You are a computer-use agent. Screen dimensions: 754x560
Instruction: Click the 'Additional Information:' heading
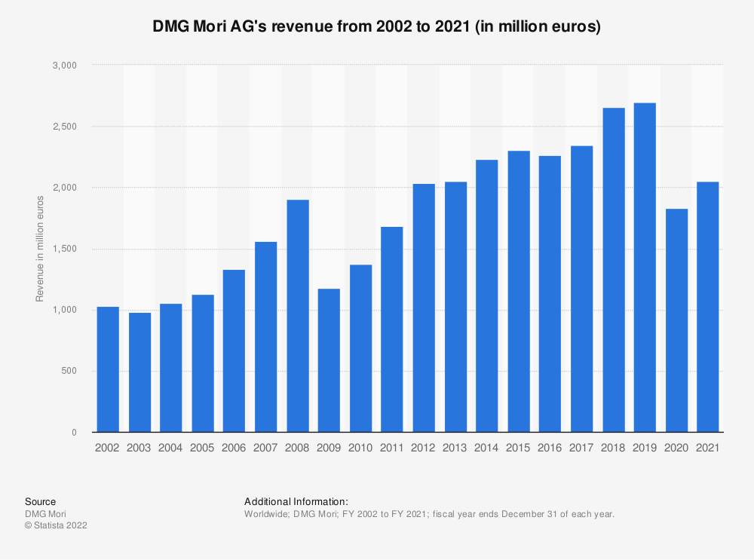click(x=296, y=501)
